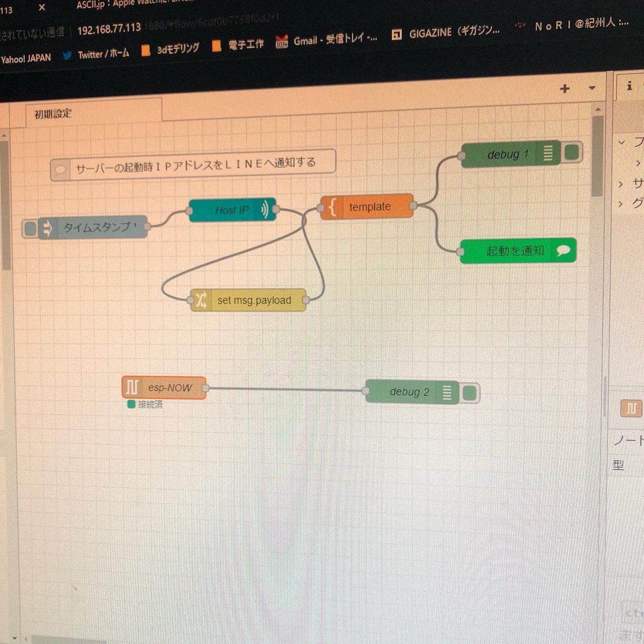The image size is (644, 644).
Task: Click output port of Host IP node
Action: 276,209
